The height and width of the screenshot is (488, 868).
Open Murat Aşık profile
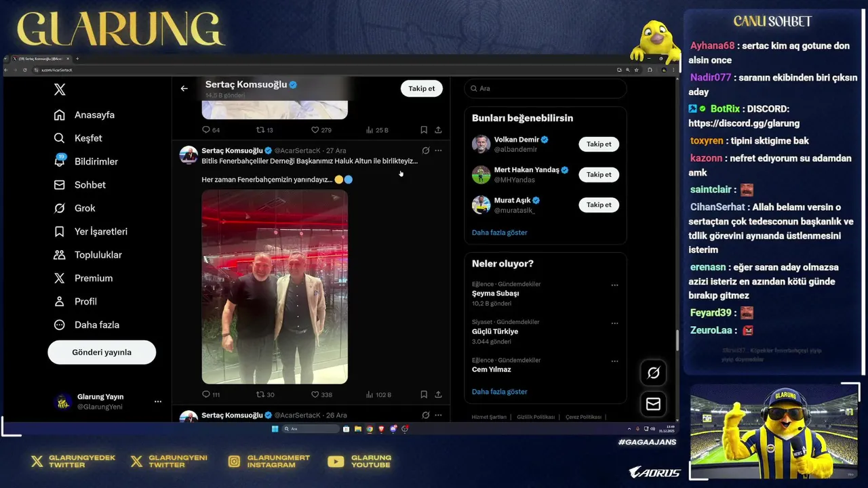(x=512, y=201)
